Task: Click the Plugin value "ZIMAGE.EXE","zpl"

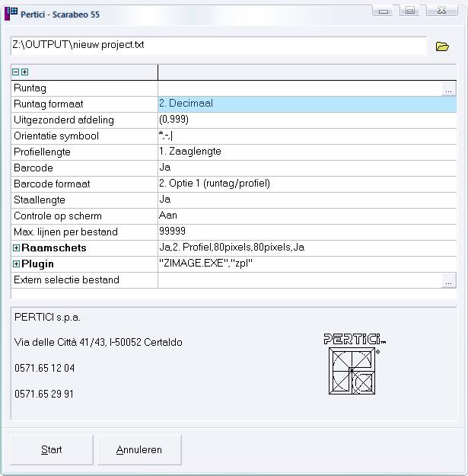Action: [x=307, y=264]
